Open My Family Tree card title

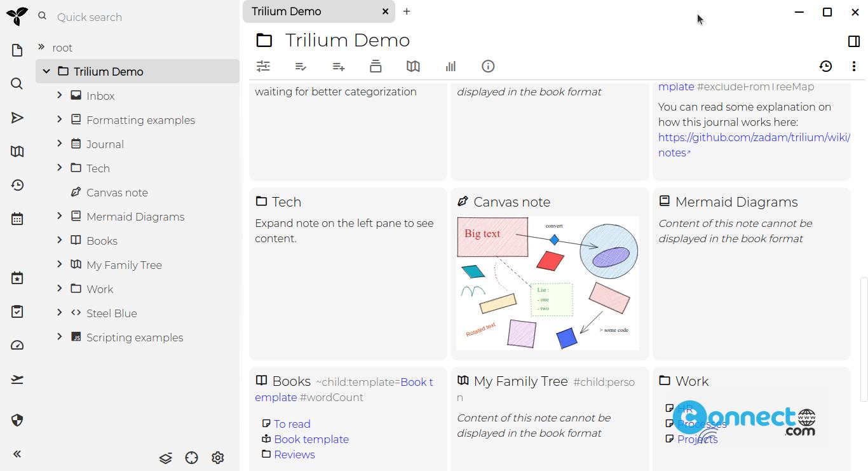click(520, 381)
